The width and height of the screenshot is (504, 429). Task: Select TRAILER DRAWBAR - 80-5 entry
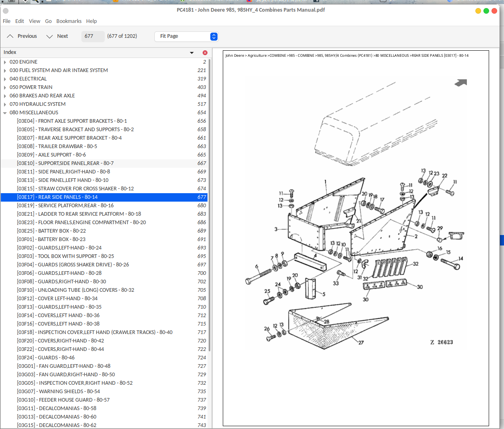[67, 146]
